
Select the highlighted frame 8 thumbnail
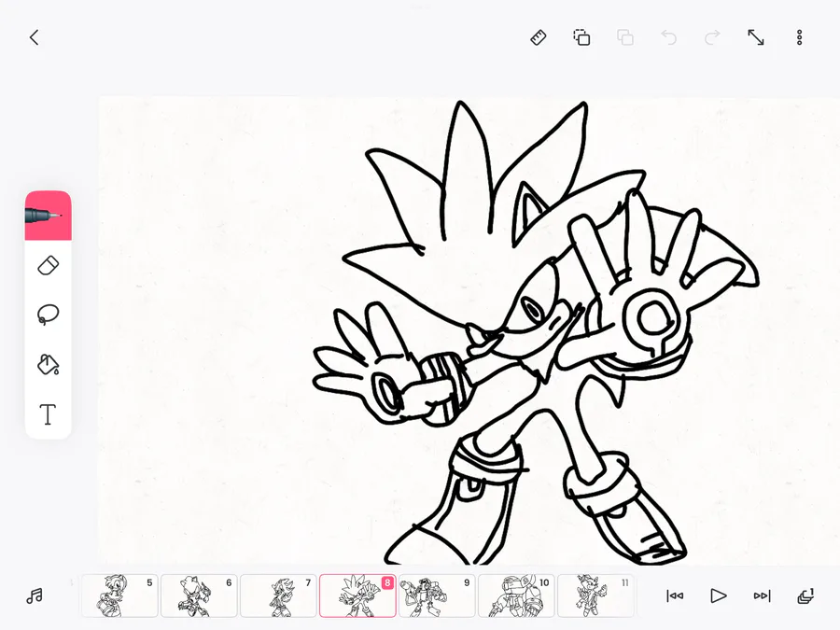click(357, 595)
